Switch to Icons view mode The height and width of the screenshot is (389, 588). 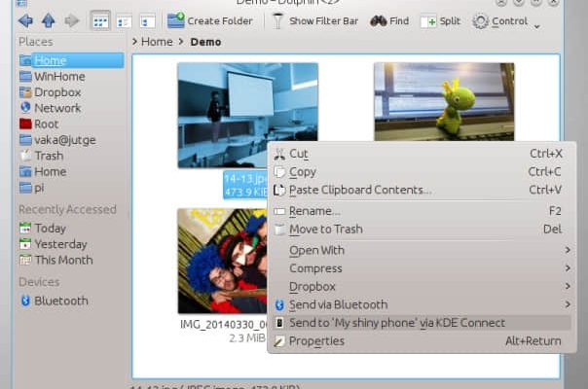[100, 21]
